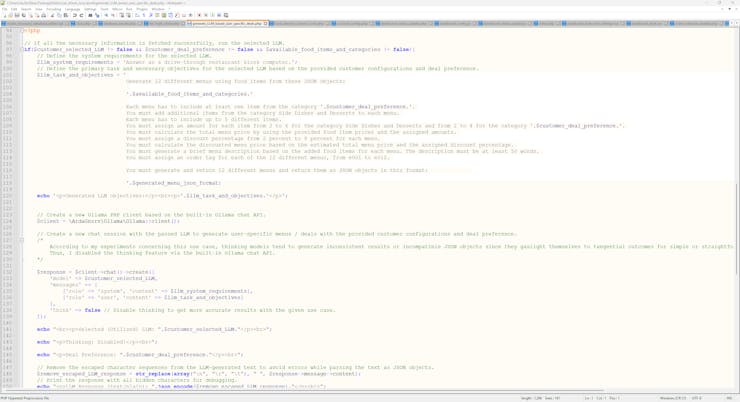Start macro recording with the red record icon

199,15
